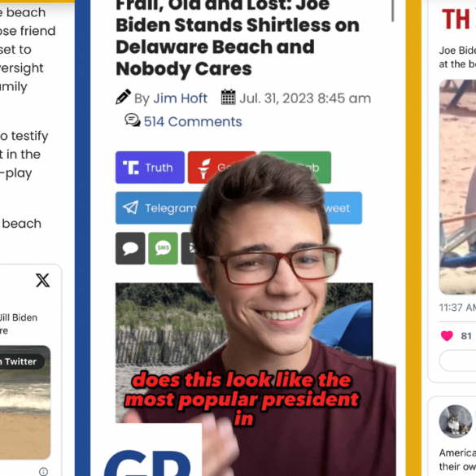Click the info icon under embedded tweet
The height and width of the screenshot is (476, 476).
pos(43,471)
